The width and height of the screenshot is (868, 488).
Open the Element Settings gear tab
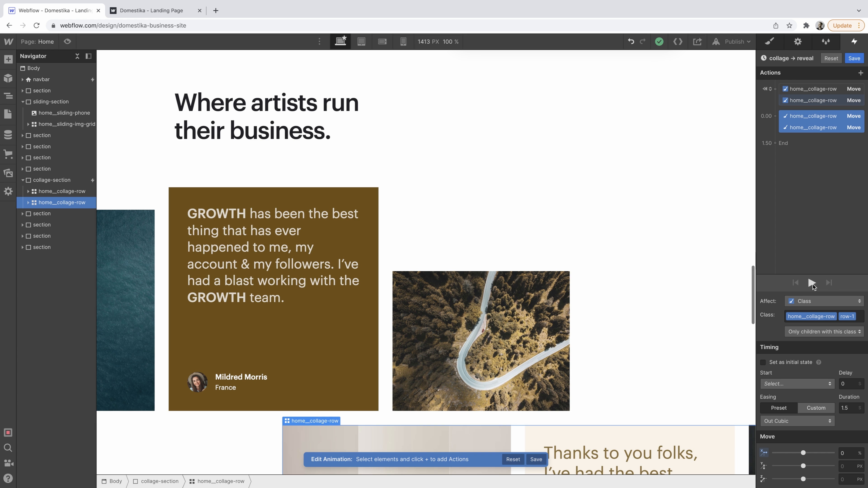[x=797, y=41]
